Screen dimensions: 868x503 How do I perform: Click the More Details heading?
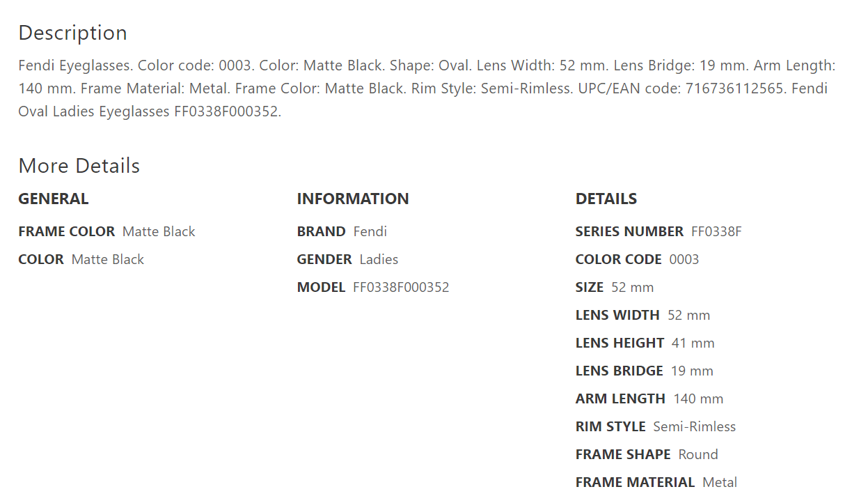(x=79, y=166)
